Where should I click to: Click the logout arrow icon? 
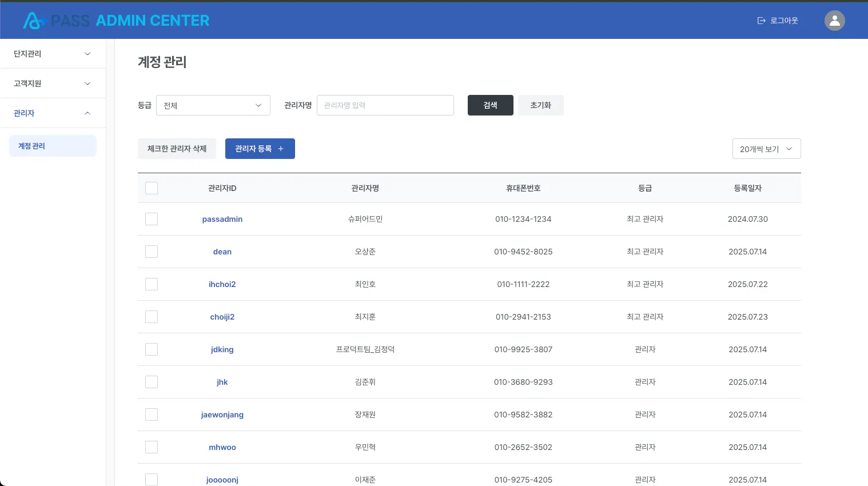tap(761, 21)
